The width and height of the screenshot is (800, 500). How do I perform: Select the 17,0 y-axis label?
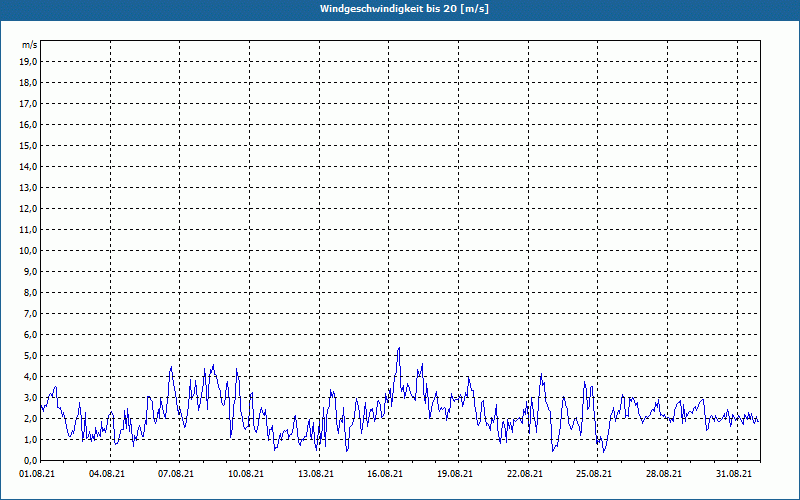tap(28, 104)
